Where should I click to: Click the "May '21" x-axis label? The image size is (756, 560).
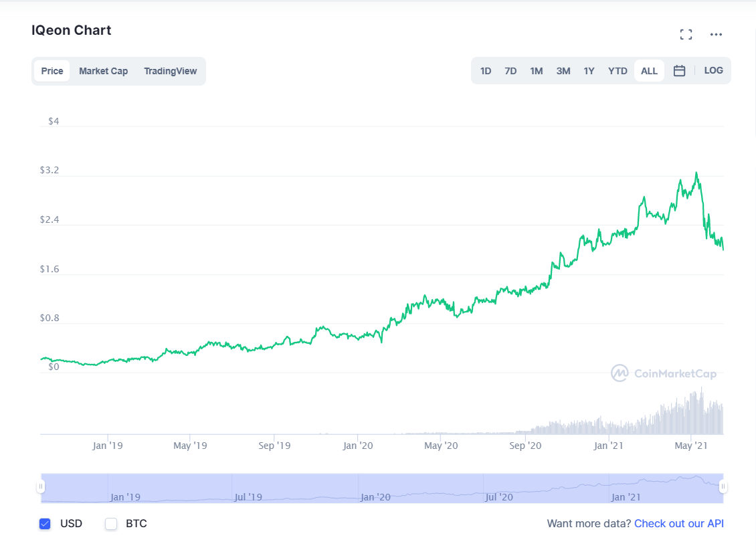coord(690,446)
